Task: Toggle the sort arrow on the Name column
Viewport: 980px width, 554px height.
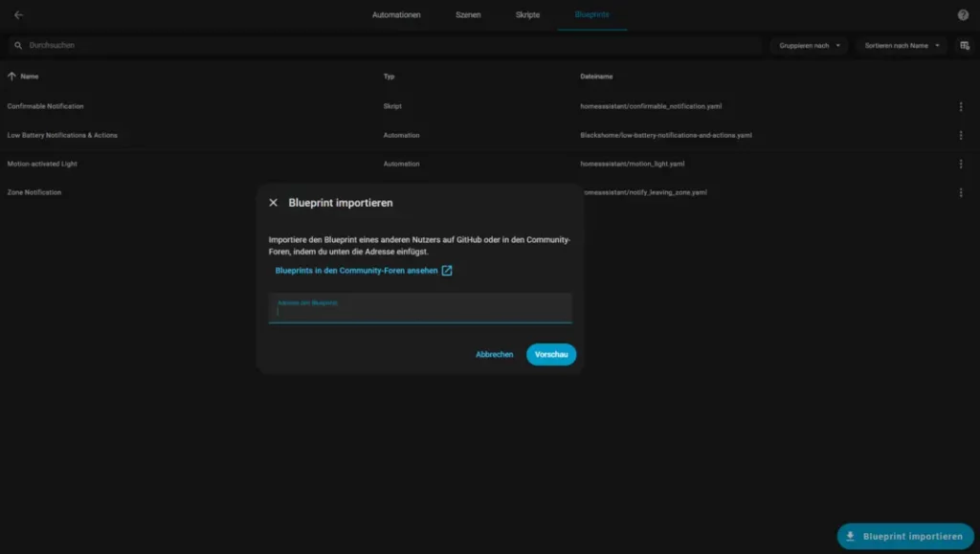Action: point(10,77)
